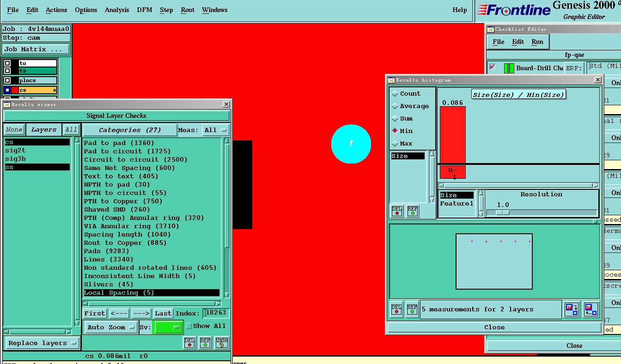Click the categories list vertical scrollbar
The height and width of the screenshot is (364, 621).
227,218
